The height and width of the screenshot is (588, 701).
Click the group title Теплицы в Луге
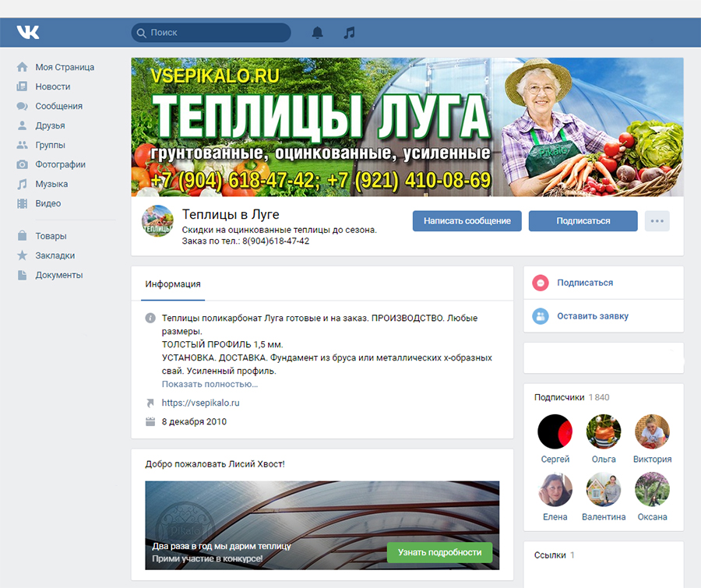(231, 215)
